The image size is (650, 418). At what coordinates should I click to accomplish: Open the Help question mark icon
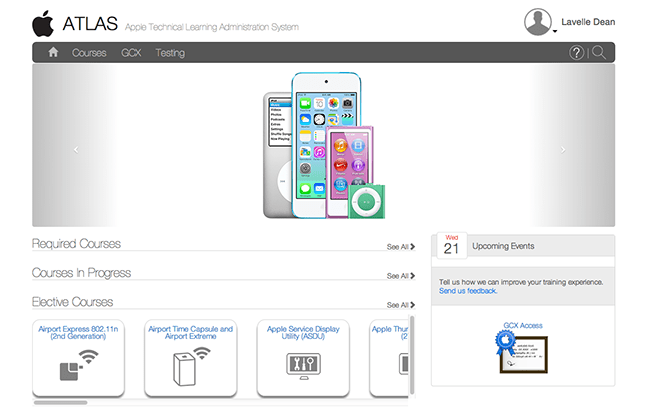(x=576, y=53)
